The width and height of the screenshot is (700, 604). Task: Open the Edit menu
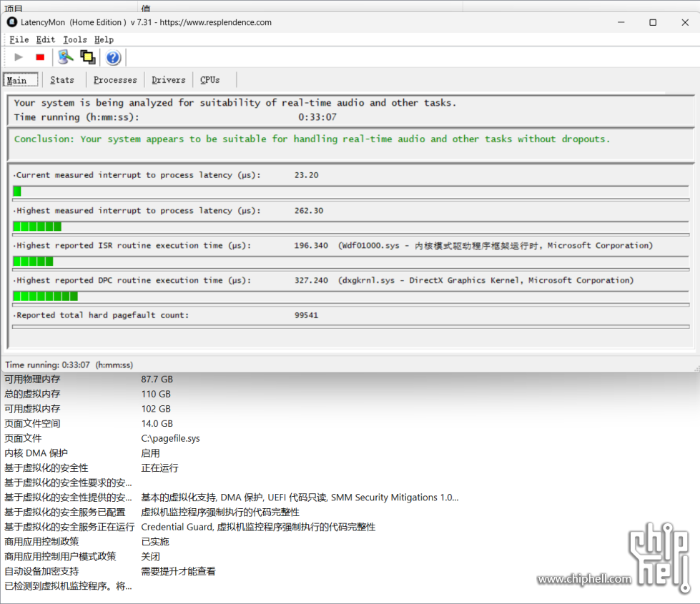click(x=46, y=40)
